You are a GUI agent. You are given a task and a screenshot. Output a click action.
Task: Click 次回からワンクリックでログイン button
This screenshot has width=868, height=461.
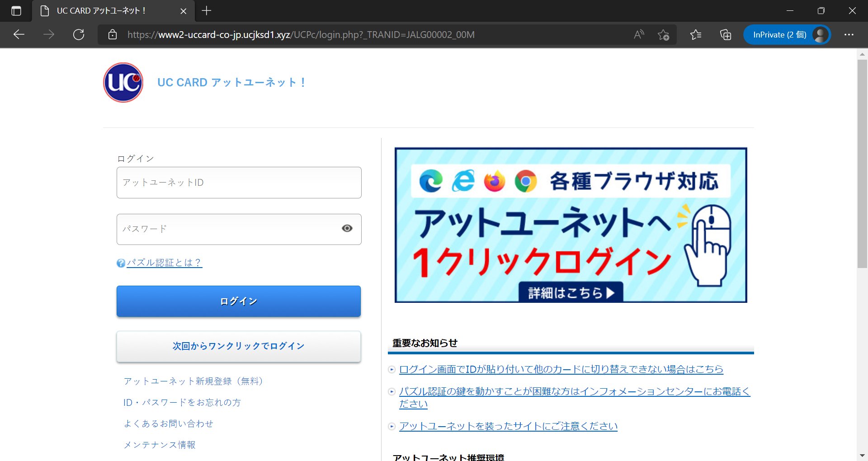click(x=239, y=346)
